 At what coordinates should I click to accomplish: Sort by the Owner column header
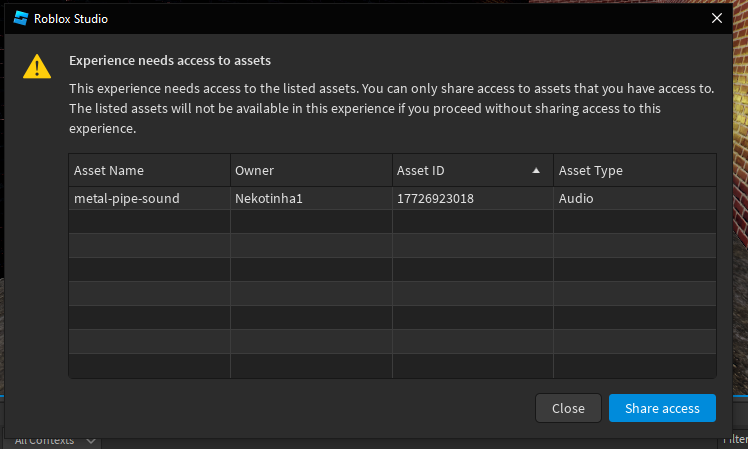311,170
